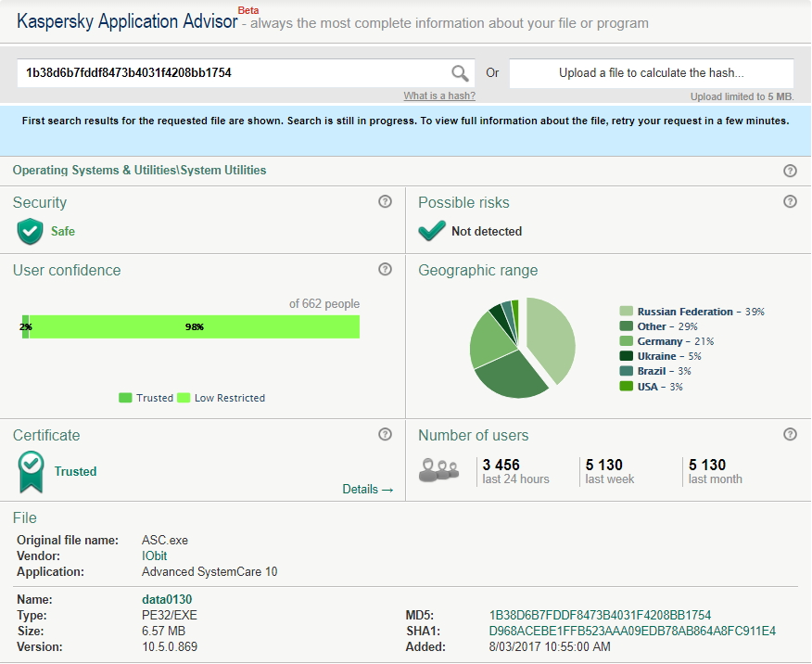Open the 'What is a hash?' link
The height and width of the screenshot is (664, 812).
click(x=439, y=96)
